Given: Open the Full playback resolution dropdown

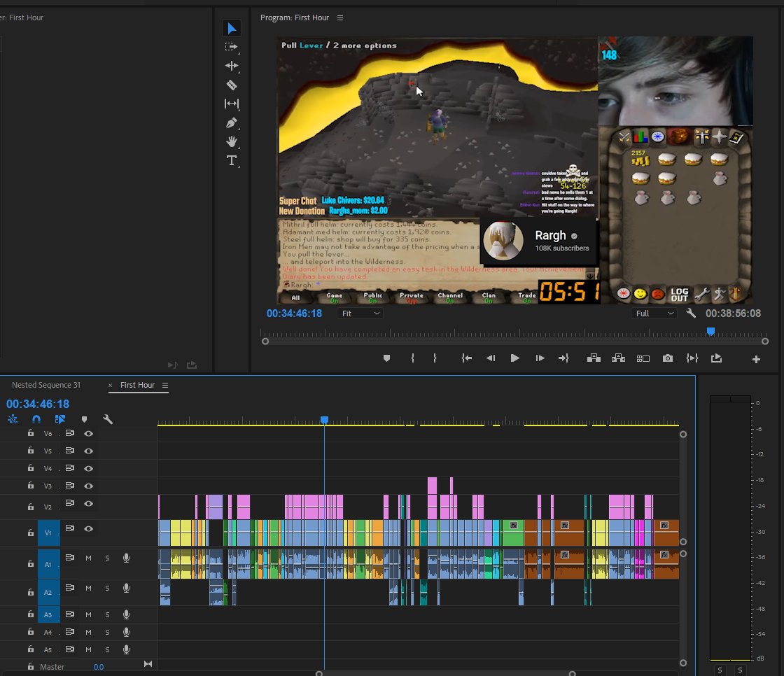Looking at the screenshot, I should (654, 314).
